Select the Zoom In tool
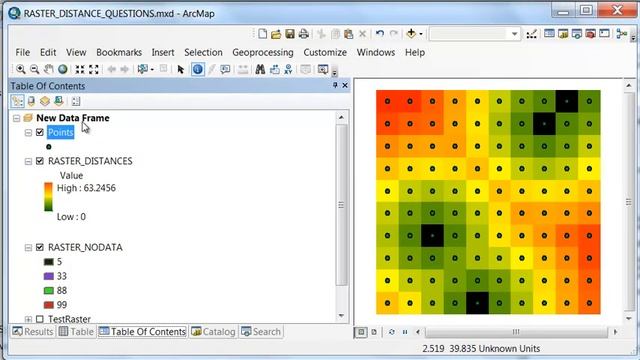The height and width of the screenshot is (360, 640). point(20,69)
